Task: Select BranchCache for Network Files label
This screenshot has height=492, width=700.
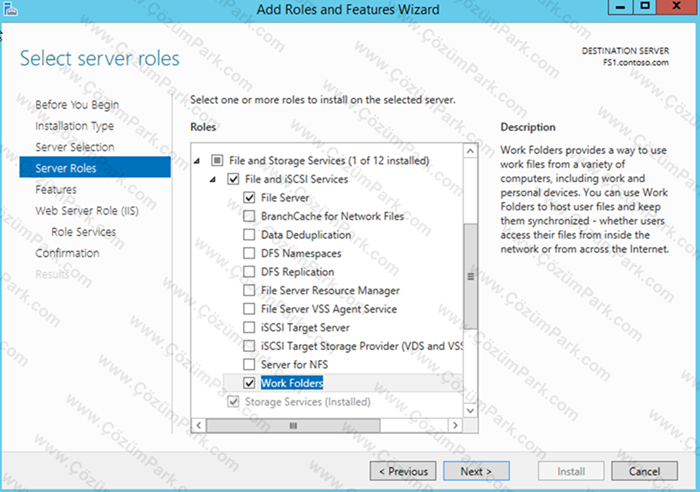Action: click(333, 216)
